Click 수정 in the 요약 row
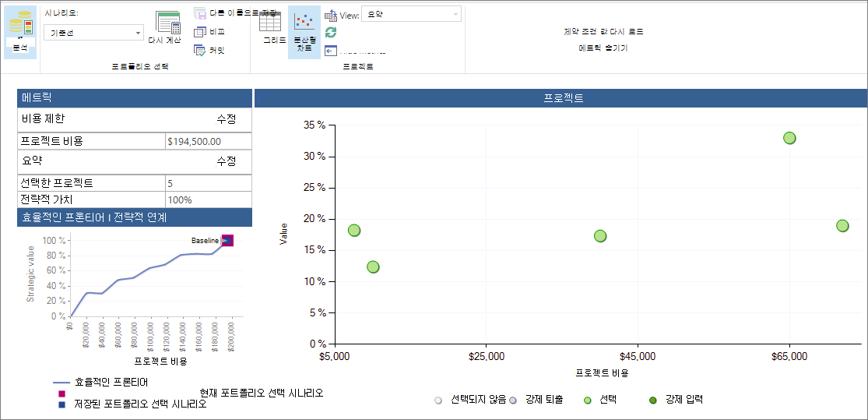 click(x=226, y=161)
